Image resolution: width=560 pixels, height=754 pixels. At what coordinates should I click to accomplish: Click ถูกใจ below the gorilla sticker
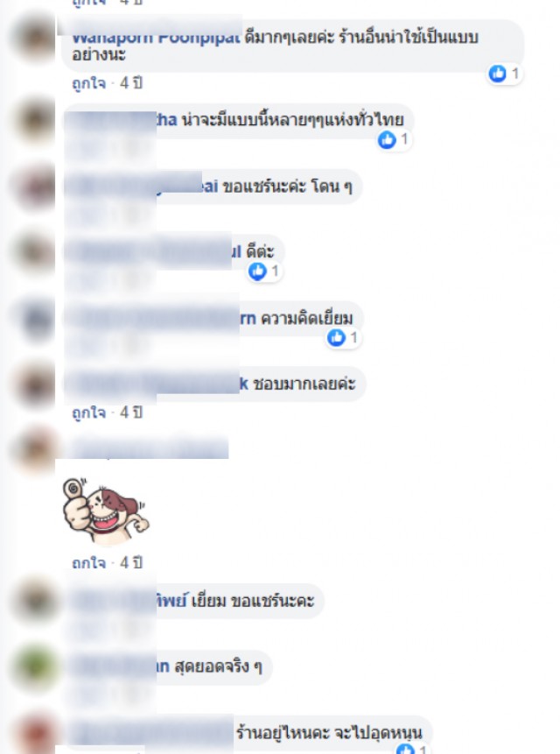pyautogui.click(x=89, y=562)
